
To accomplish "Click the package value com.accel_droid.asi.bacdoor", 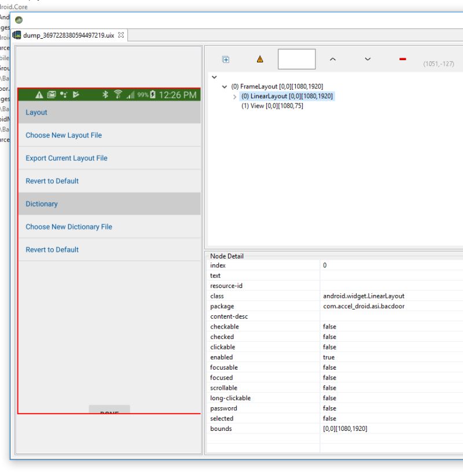I will coord(363,306).
